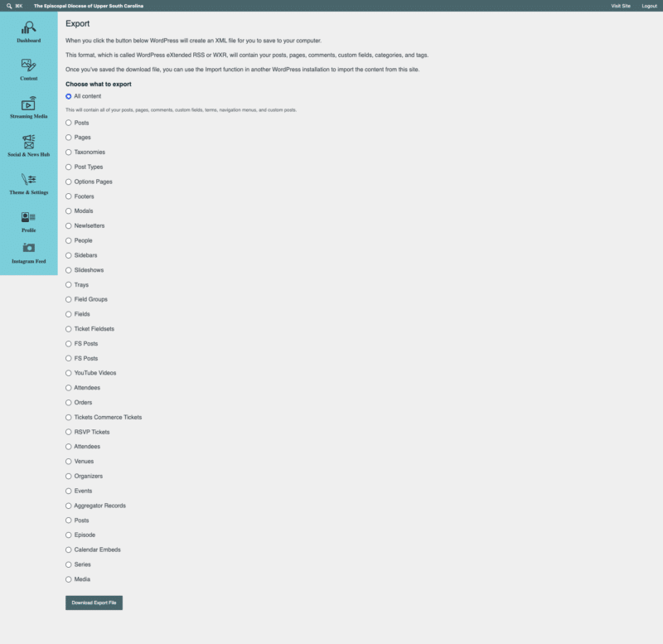The image size is (663, 644).
Task: Select the Events radio button
Action: click(69, 491)
